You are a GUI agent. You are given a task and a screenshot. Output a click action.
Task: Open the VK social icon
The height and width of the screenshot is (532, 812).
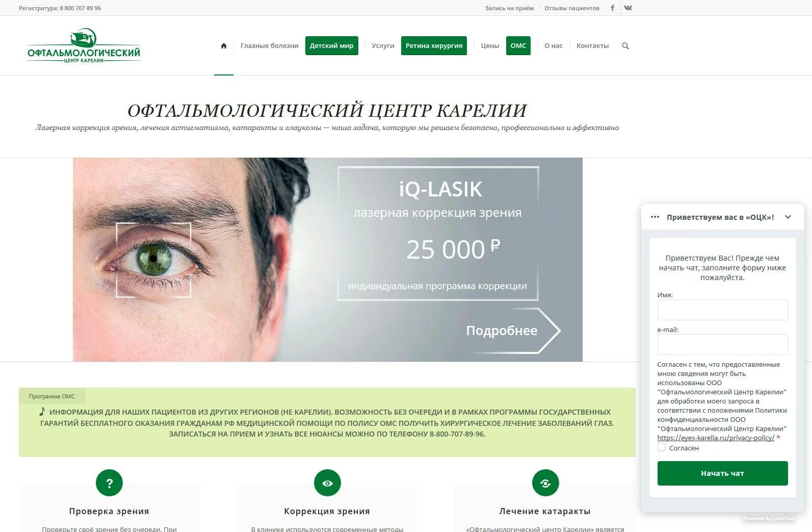coord(628,8)
